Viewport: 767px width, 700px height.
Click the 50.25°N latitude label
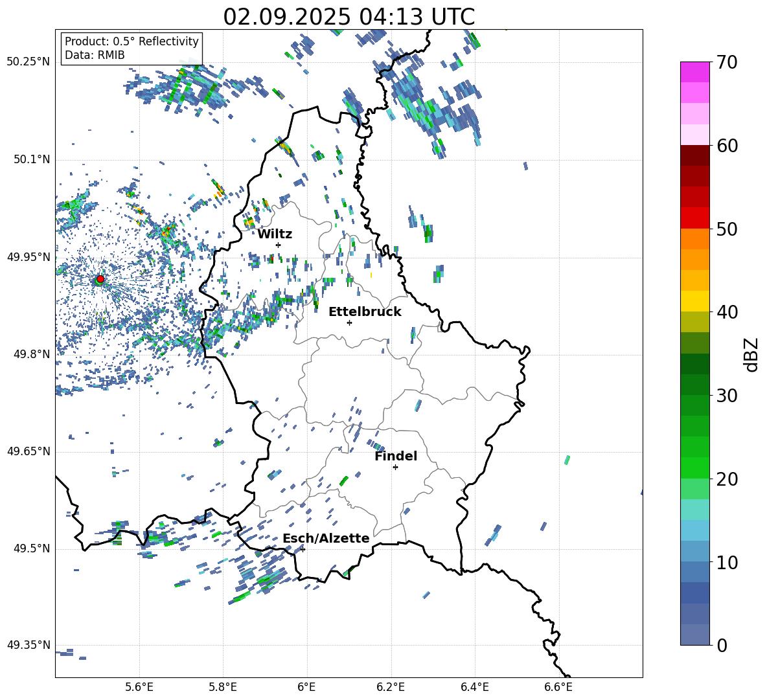[29, 62]
